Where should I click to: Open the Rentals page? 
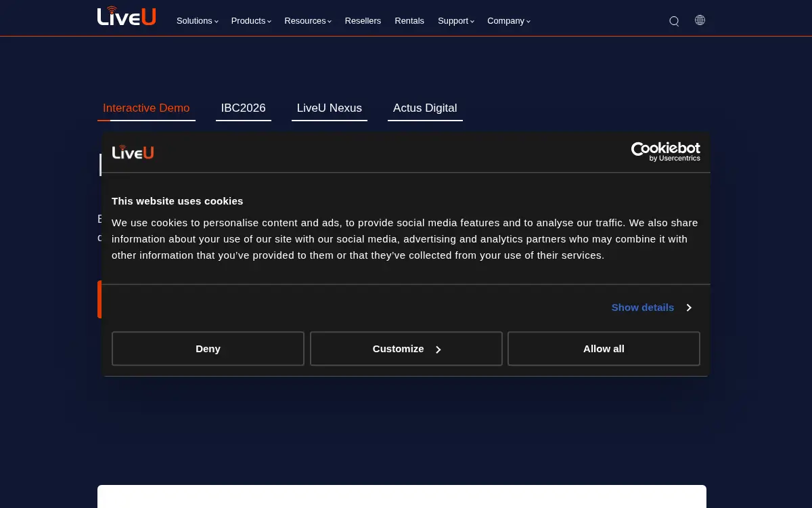click(x=409, y=21)
